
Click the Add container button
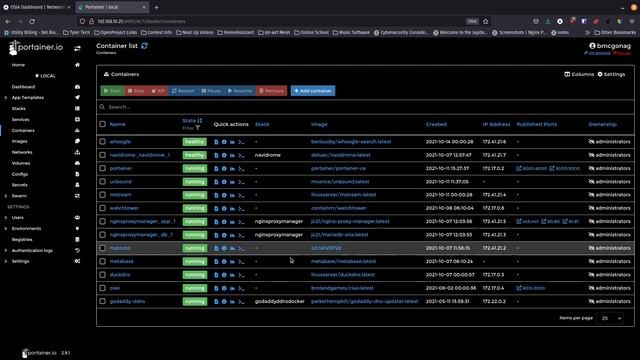(x=313, y=91)
